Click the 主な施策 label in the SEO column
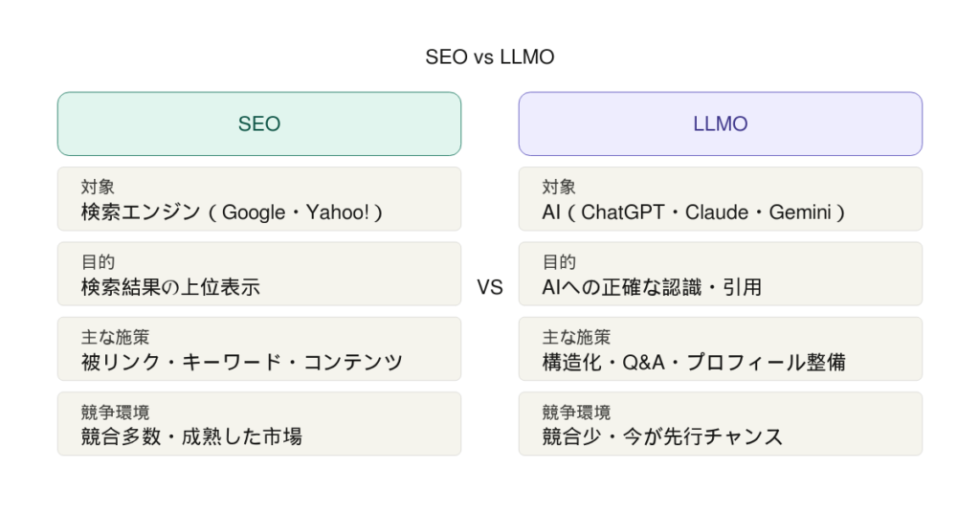Screen dimensions: 980x513 click(115, 337)
